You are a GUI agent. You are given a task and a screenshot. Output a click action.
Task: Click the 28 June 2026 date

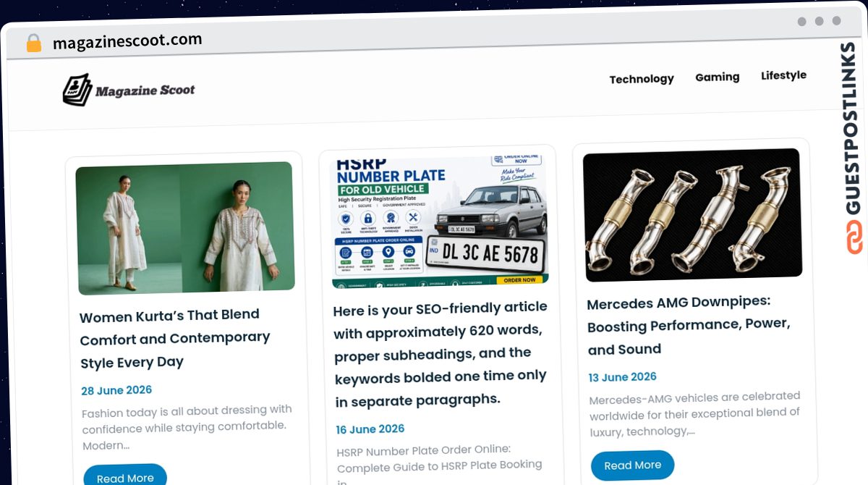pyautogui.click(x=116, y=391)
